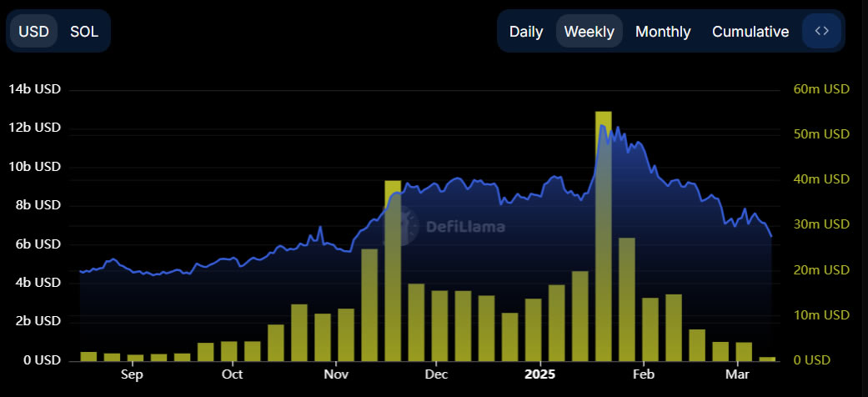The image size is (868, 397).
Task: Switch denomination to USD
Action: 34,32
